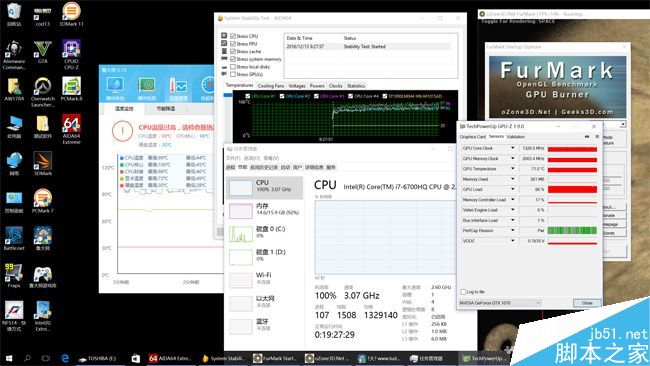
Task: Switch to the Validation tab in GPU-Z
Action: coord(516,137)
